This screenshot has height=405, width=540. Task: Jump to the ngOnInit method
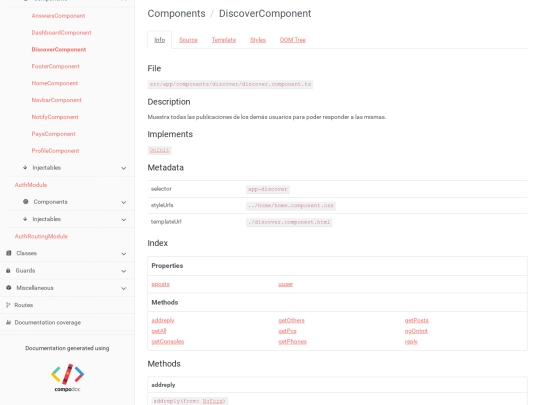(x=416, y=331)
